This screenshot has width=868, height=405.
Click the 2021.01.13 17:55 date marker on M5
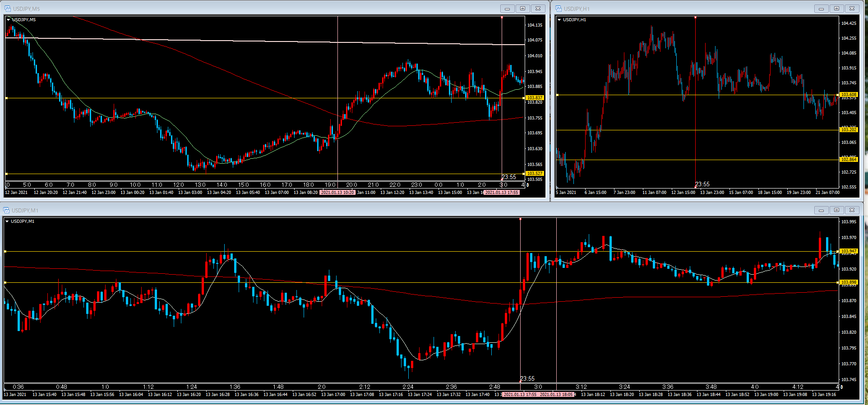point(502,193)
